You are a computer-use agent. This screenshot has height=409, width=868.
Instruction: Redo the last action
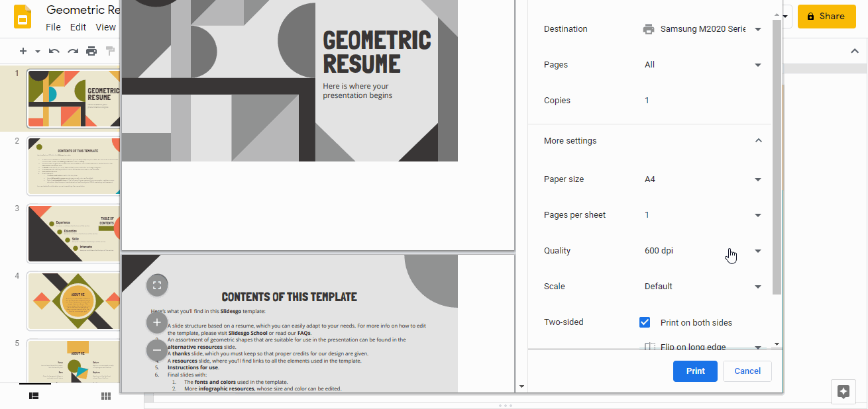click(x=73, y=51)
